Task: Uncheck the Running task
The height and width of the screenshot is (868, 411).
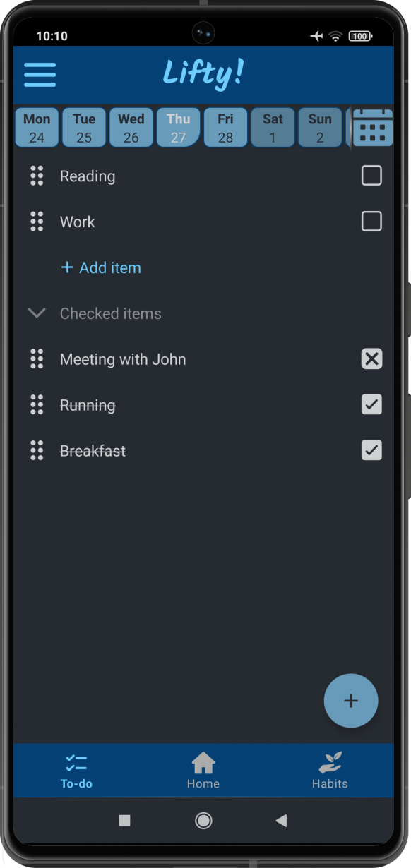Action: 371,404
